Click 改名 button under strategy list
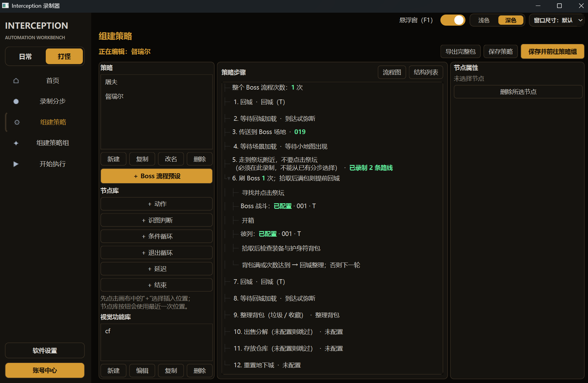Image resolution: width=588 pixels, height=383 pixels. (171, 159)
